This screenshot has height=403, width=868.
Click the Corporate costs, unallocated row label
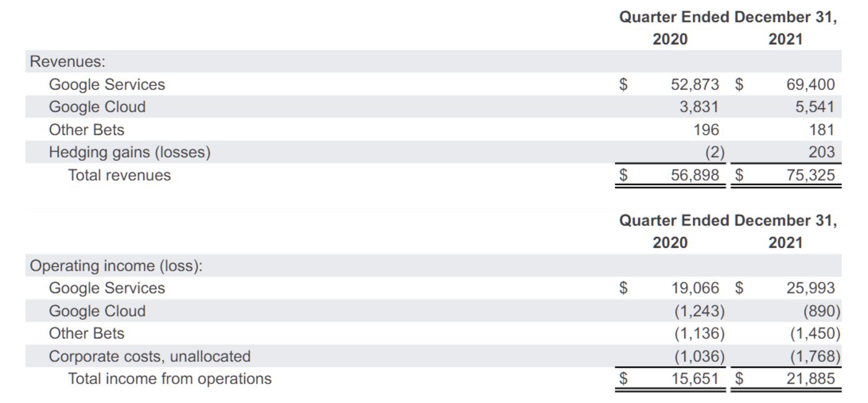click(x=150, y=356)
